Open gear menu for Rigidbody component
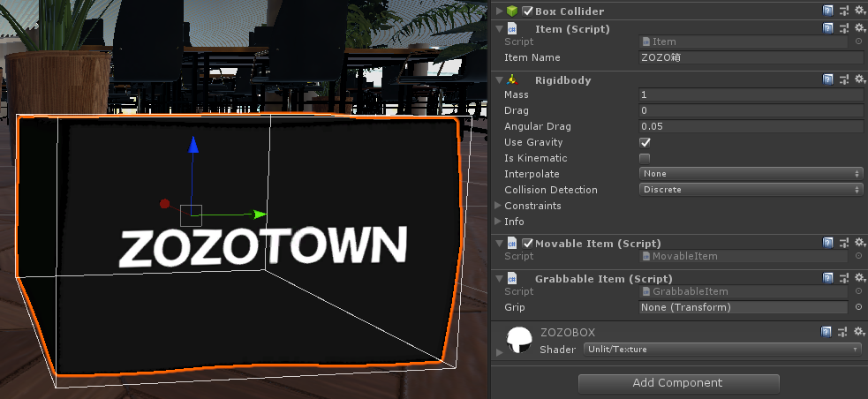Image resolution: width=868 pixels, height=399 pixels. click(860, 79)
